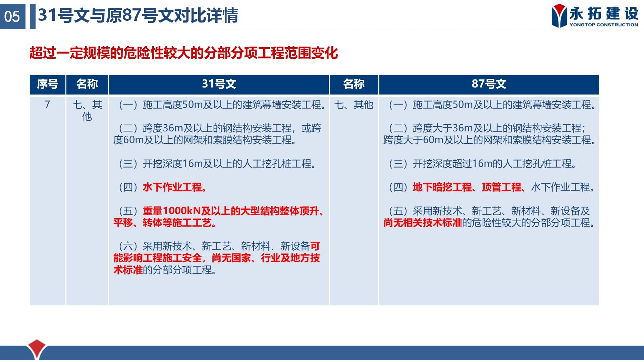Click the first 名称 column header
Viewport: 644px width, 362px height.
coord(87,84)
